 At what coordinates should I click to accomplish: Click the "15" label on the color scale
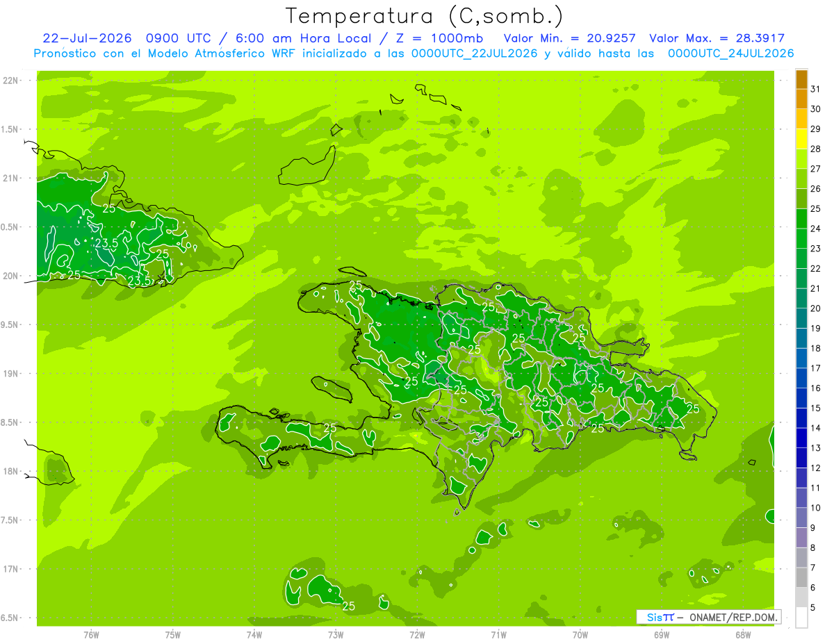pos(816,408)
